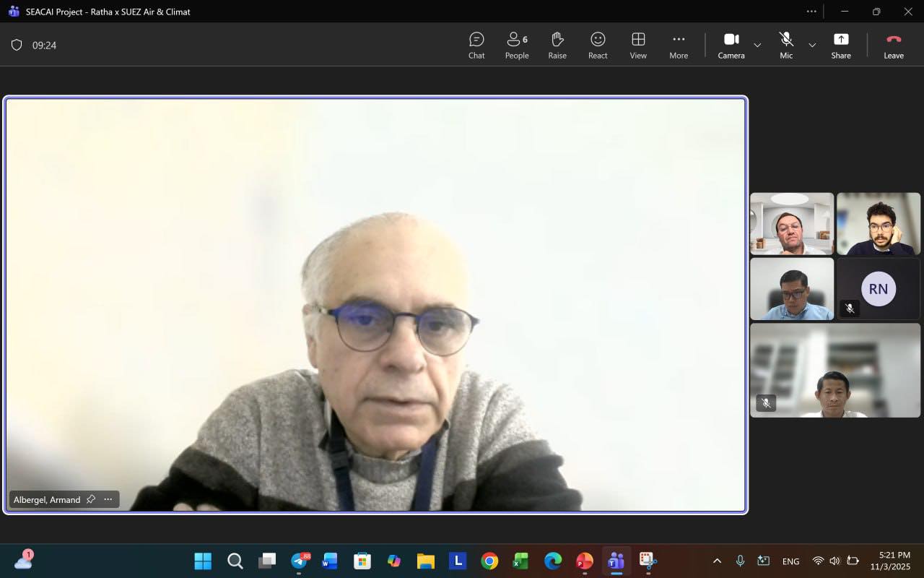Toggle the Camera on or off
The width and height of the screenshot is (924, 578).
point(731,45)
